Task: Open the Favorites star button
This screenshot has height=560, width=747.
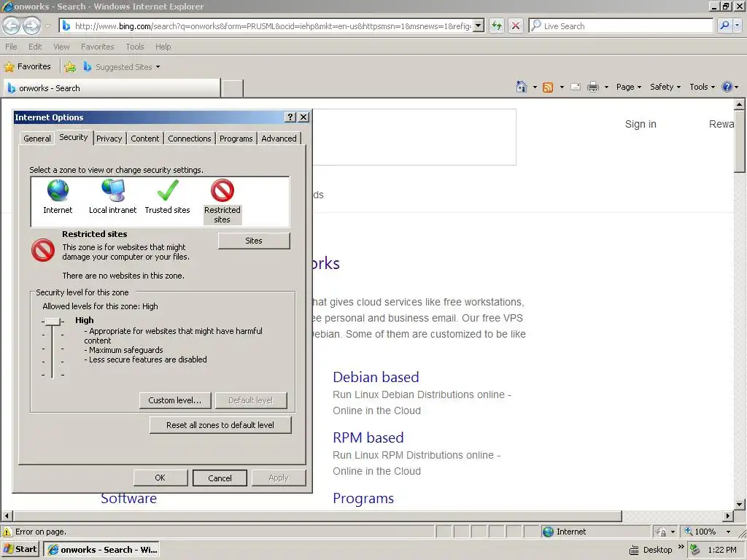Action: [x=27, y=66]
